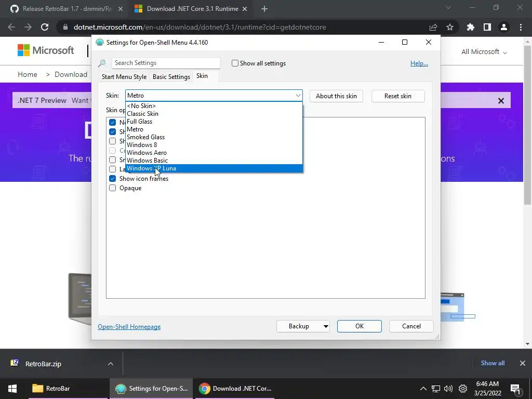The width and height of the screenshot is (532, 399).
Task: Open Windows Start button
Action: point(12,389)
